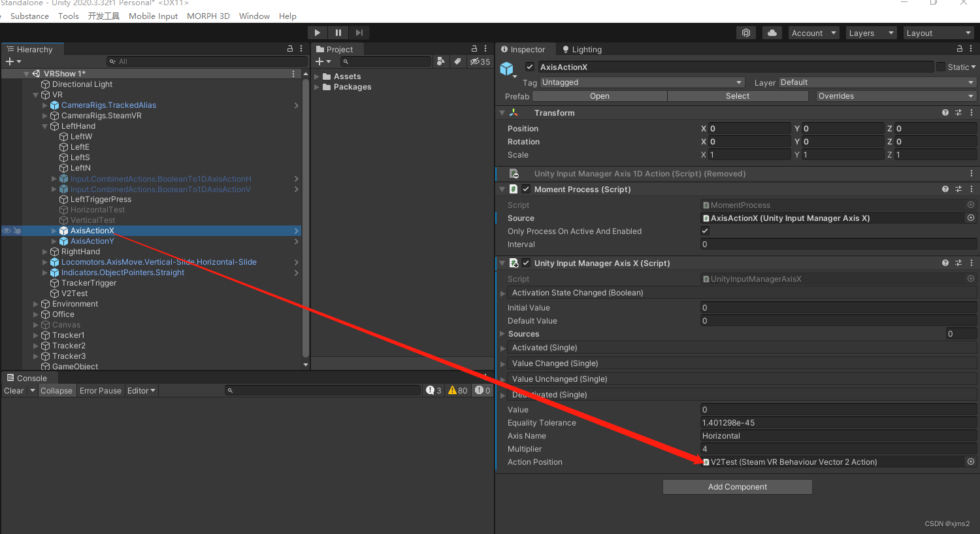Toggle Only Process On Active And Enabled
Screen dimensions: 980x534
coord(705,231)
